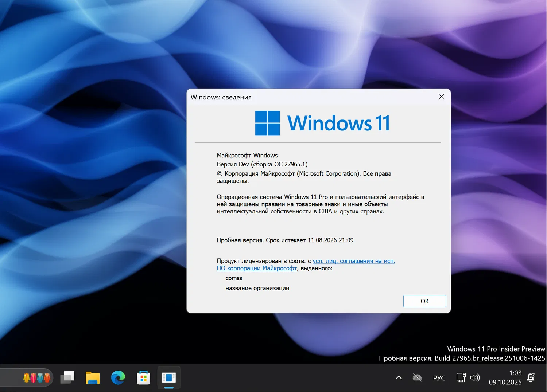Open the Microsoft Store app
547x392 pixels.
click(143, 378)
